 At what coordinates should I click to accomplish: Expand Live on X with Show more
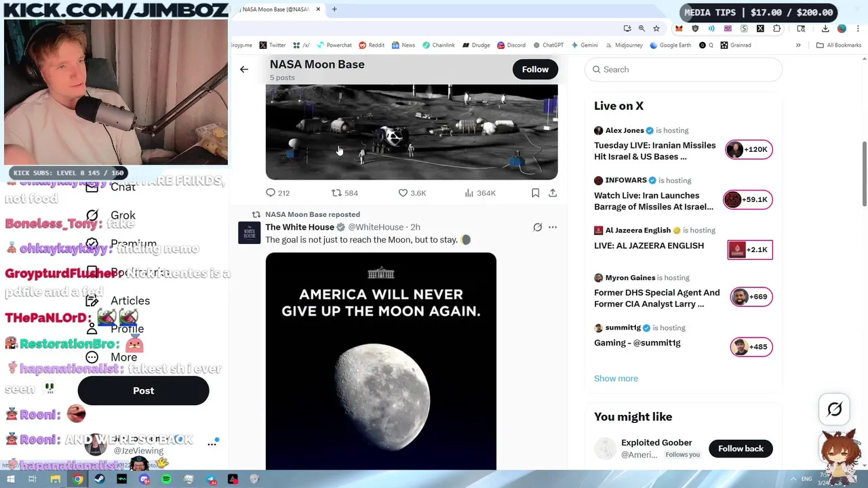pos(616,378)
